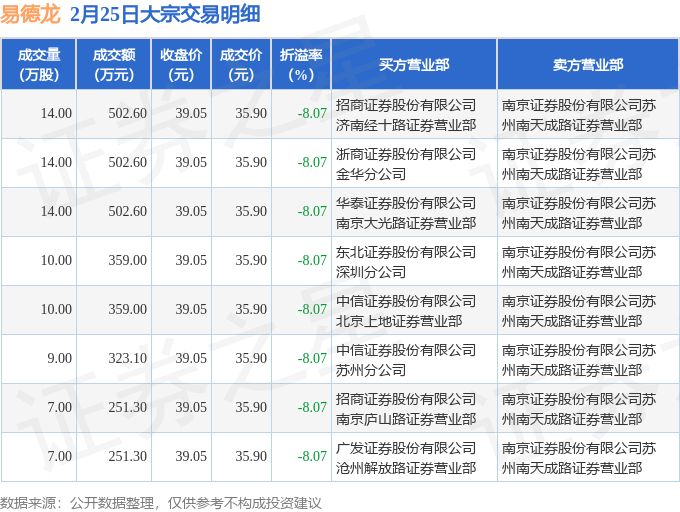The image size is (680, 512).
Task: Click the 2月25日大宗交易明细 title text
Action: tap(165, 14)
